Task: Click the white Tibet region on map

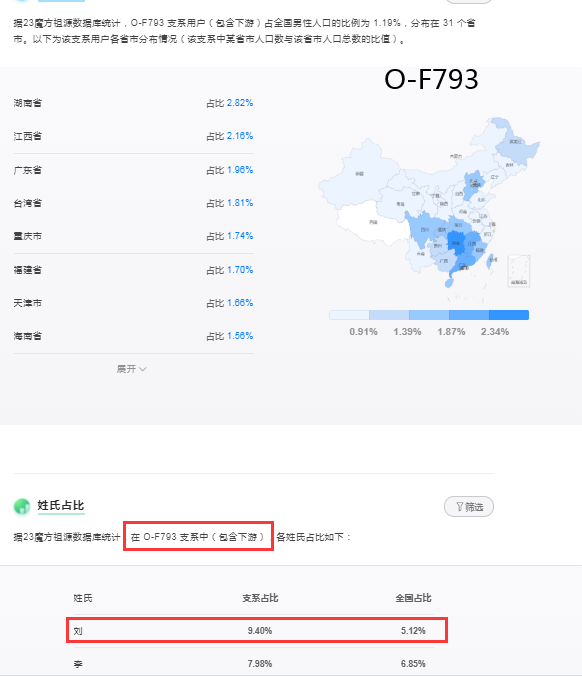Action: [372, 223]
